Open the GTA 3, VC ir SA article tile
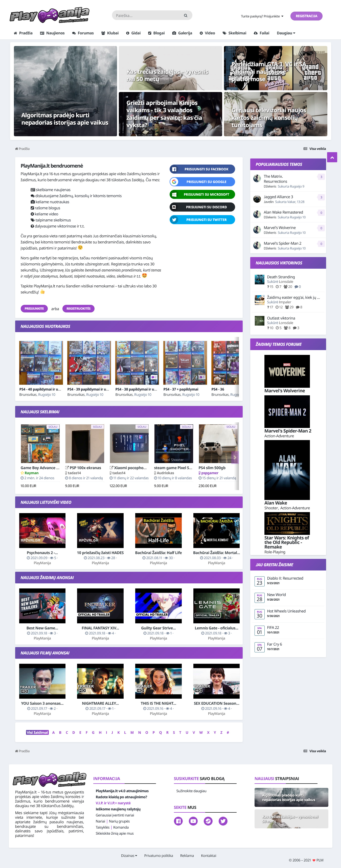 click(x=275, y=68)
